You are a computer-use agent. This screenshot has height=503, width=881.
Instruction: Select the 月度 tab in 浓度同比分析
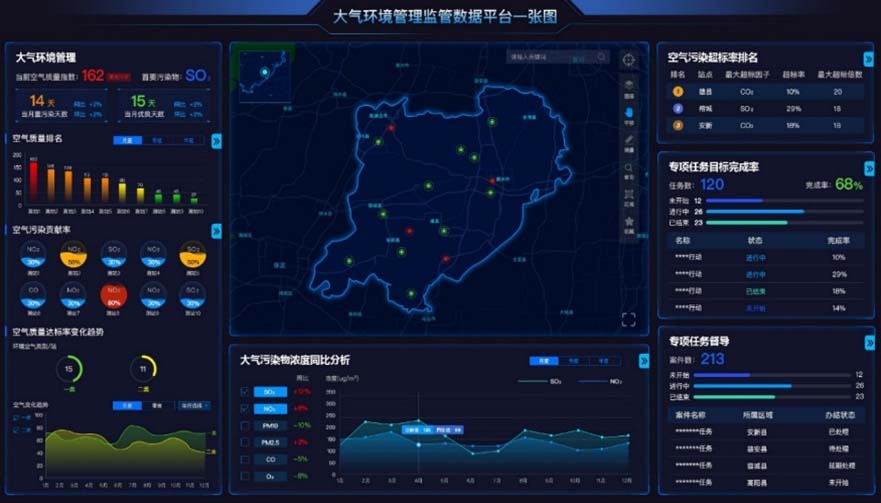pyautogui.click(x=544, y=361)
